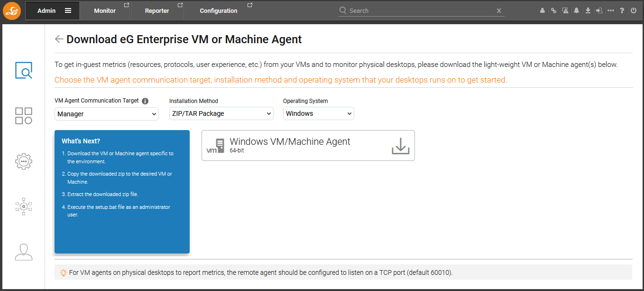Click the page title Download eG Enterprise VM
The height and width of the screenshot is (291, 644).
[184, 39]
